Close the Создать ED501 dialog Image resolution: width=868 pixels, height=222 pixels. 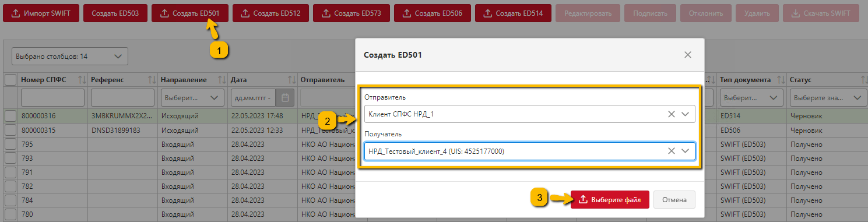coord(688,55)
